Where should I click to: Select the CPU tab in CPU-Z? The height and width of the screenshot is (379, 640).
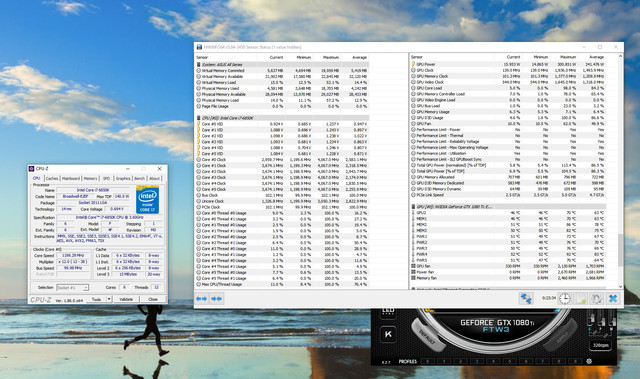pos(36,178)
